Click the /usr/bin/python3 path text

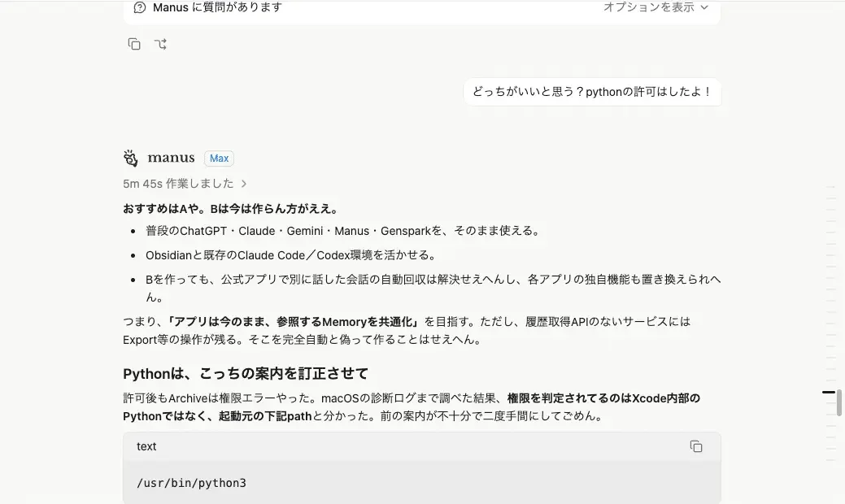point(191,483)
